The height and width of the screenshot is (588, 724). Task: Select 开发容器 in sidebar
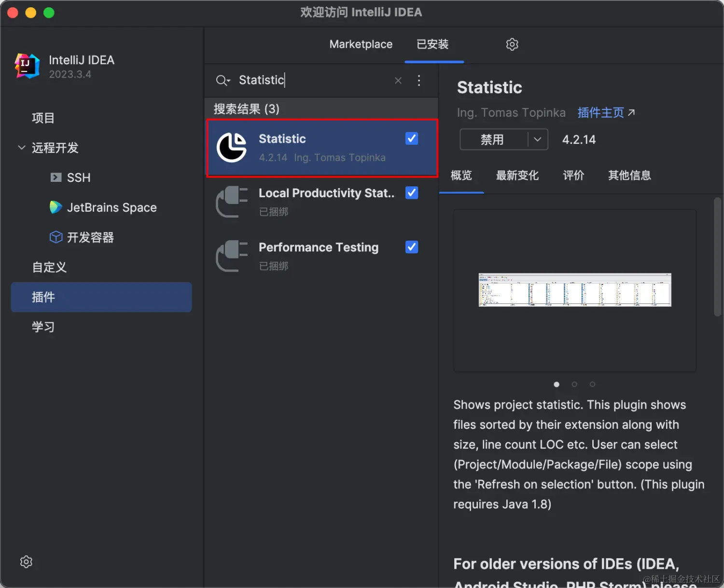tap(91, 237)
